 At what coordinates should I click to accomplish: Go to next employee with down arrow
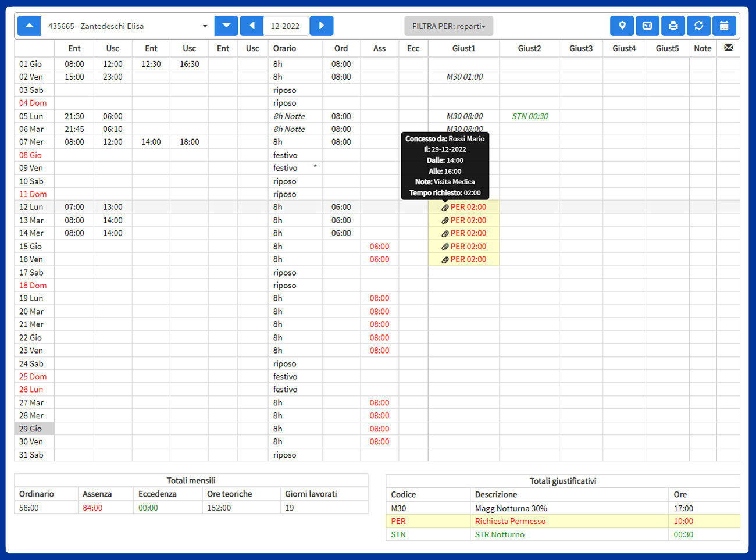pyautogui.click(x=226, y=26)
